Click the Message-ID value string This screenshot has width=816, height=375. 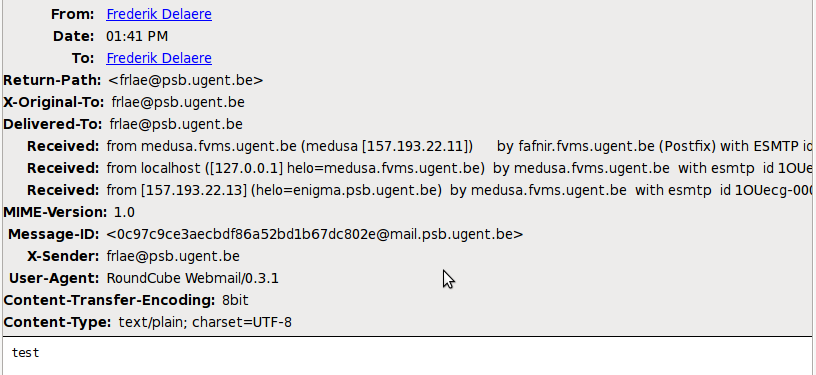(x=315, y=234)
